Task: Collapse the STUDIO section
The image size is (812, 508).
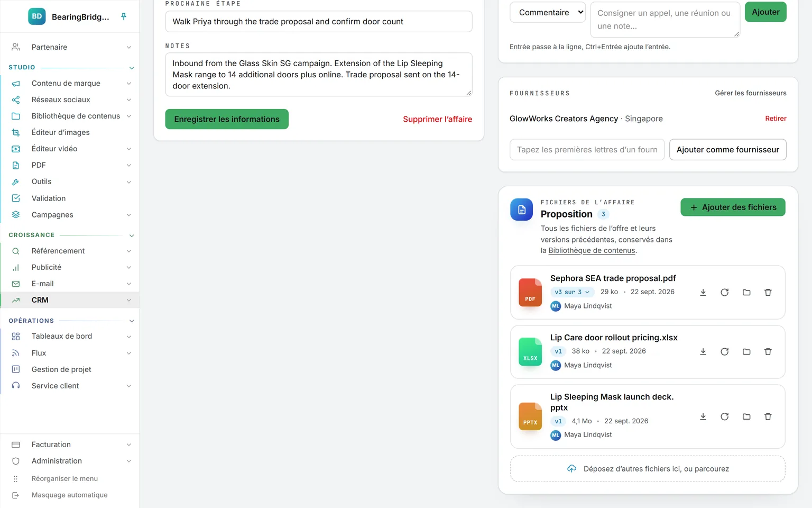Action: [x=132, y=68]
